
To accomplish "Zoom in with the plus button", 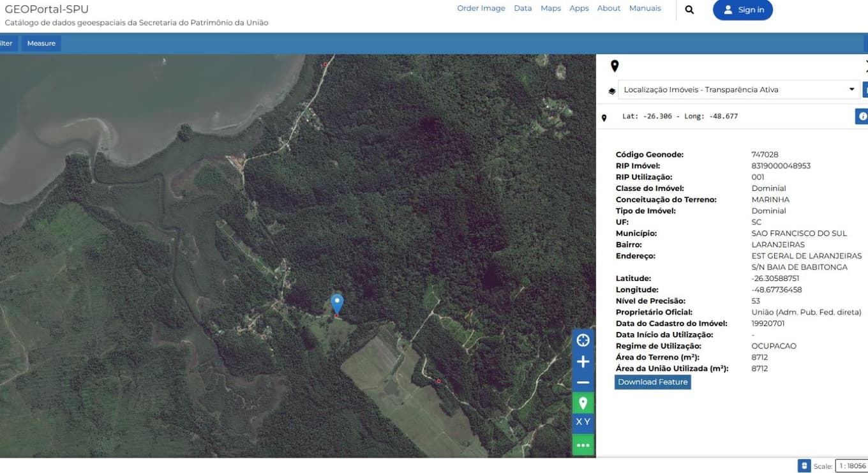I will tap(583, 362).
